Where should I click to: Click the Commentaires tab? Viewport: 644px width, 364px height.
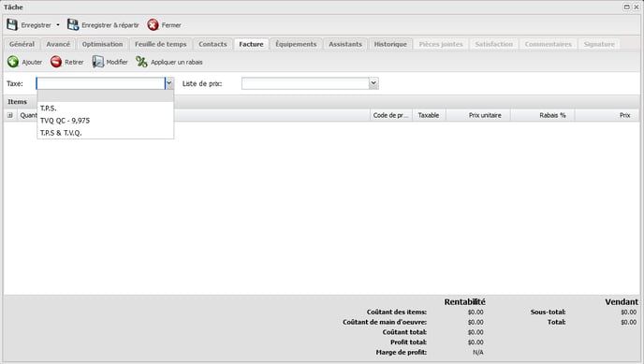click(549, 44)
